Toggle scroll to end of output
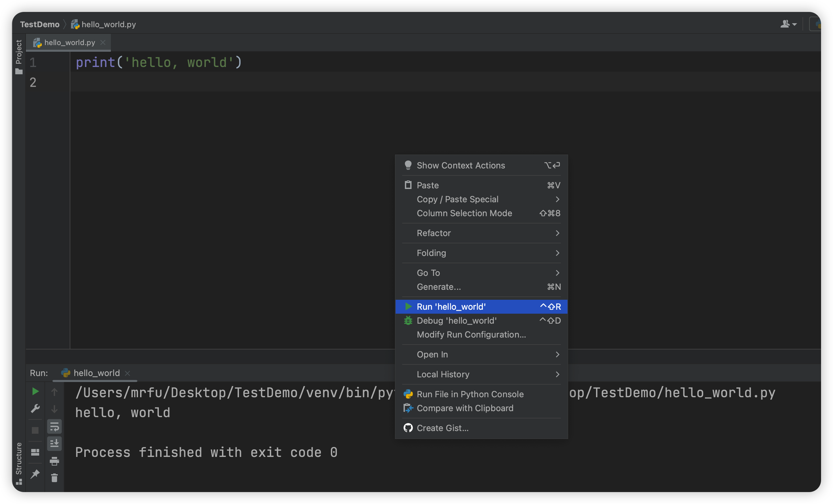833x504 pixels. (54, 443)
